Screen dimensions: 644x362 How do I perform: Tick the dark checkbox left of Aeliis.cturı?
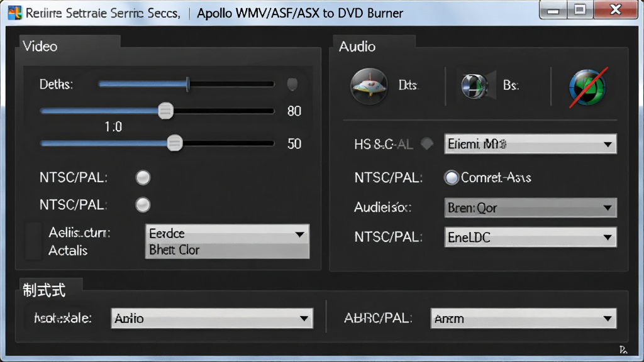[x=34, y=241]
